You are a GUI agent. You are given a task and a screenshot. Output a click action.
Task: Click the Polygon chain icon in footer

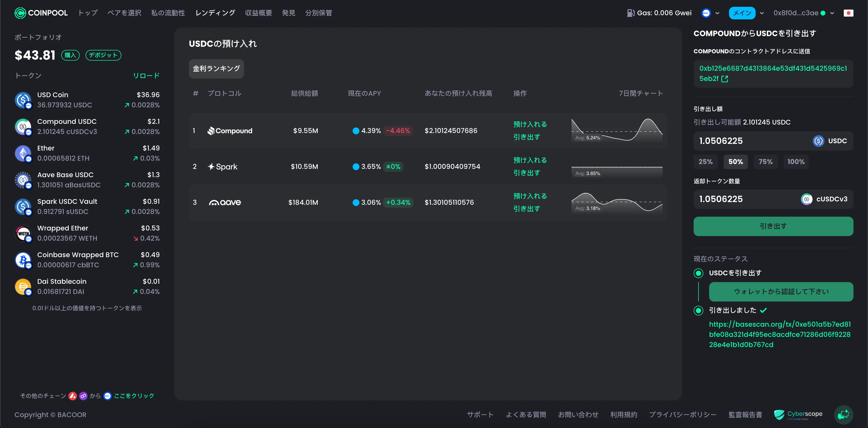(x=83, y=396)
